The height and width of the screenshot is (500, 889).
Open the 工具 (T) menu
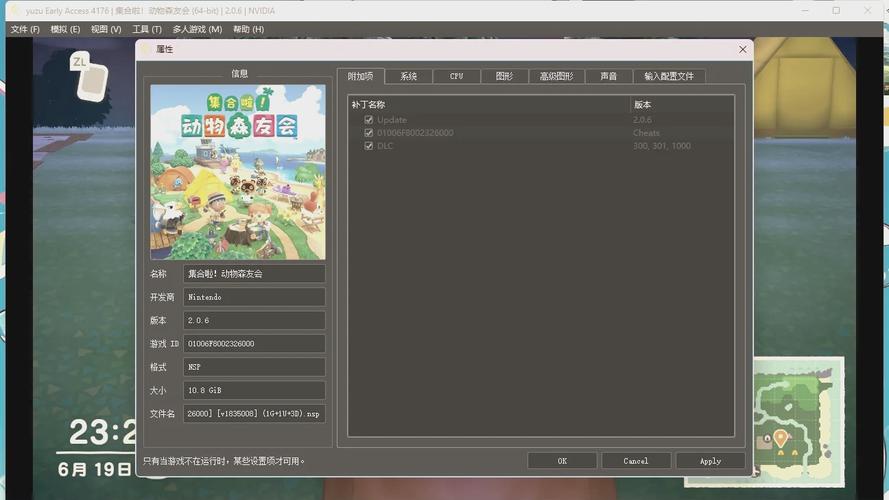[x=147, y=29]
